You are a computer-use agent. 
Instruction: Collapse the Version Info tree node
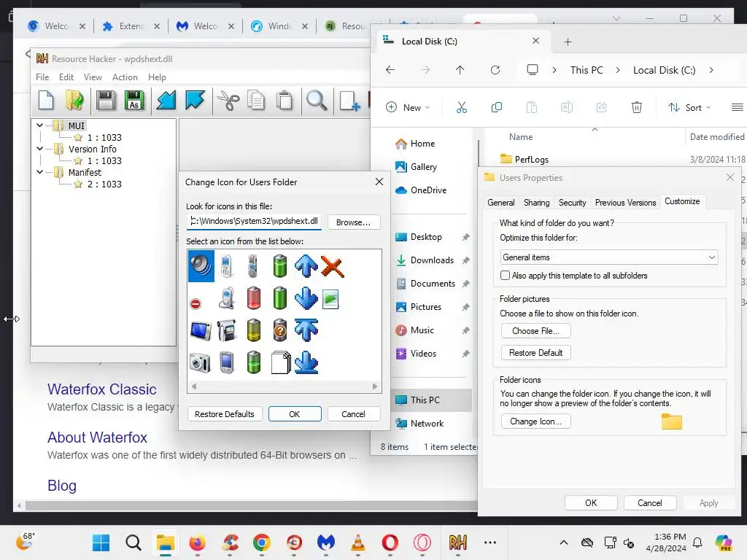pyautogui.click(x=40, y=149)
